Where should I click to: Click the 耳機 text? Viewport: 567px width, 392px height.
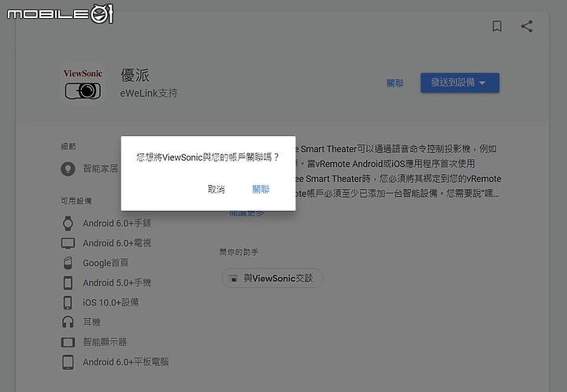pos(92,322)
